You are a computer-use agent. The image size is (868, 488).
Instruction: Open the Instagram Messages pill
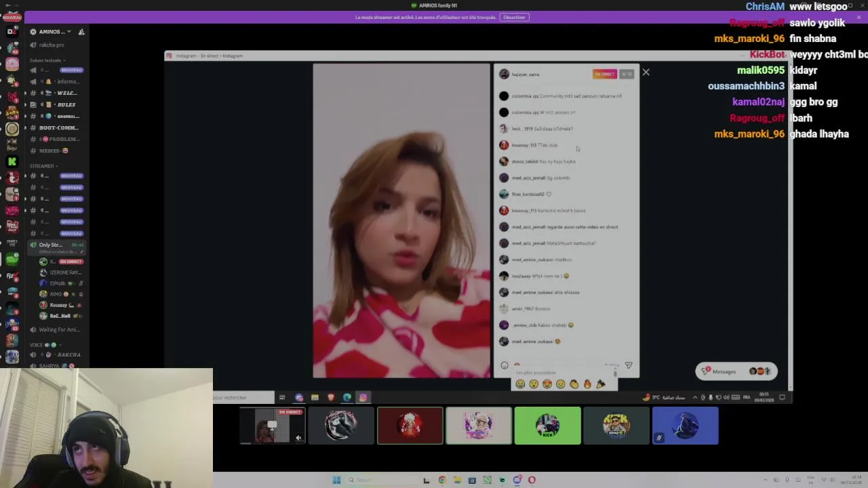point(736,371)
